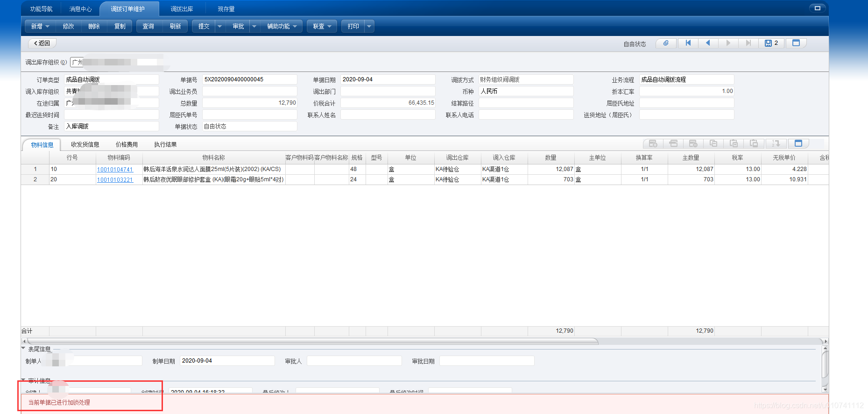Click the 返回 back button
Image resolution: width=868 pixels, height=414 pixels.
42,43
